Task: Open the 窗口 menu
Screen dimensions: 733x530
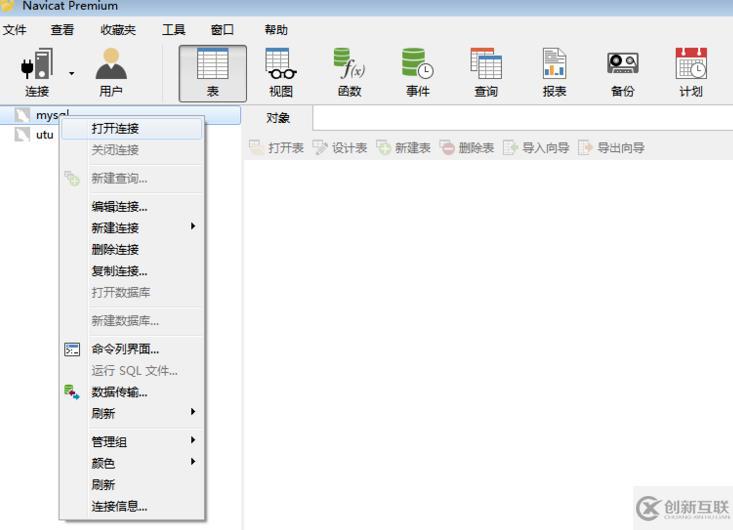Action: pyautogui.click(x=222, y=30)
